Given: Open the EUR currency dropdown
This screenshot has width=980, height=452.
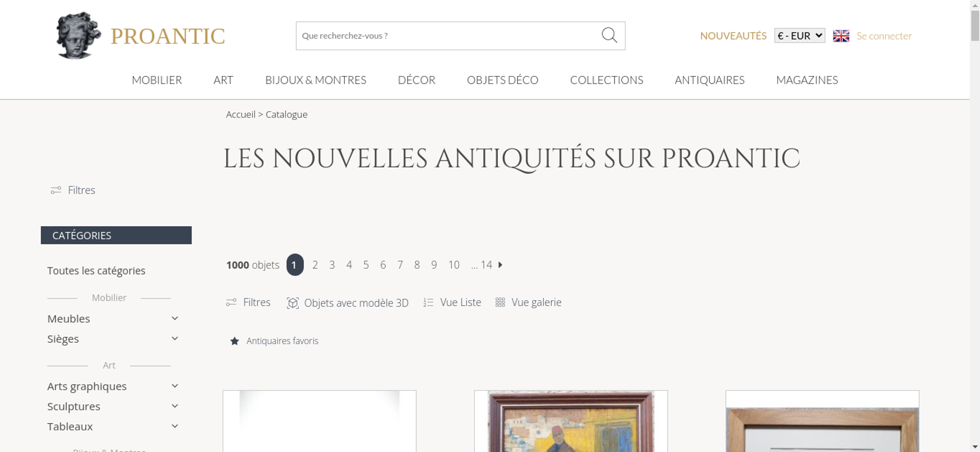Looking at the screenshot, I should pos(800,36).
